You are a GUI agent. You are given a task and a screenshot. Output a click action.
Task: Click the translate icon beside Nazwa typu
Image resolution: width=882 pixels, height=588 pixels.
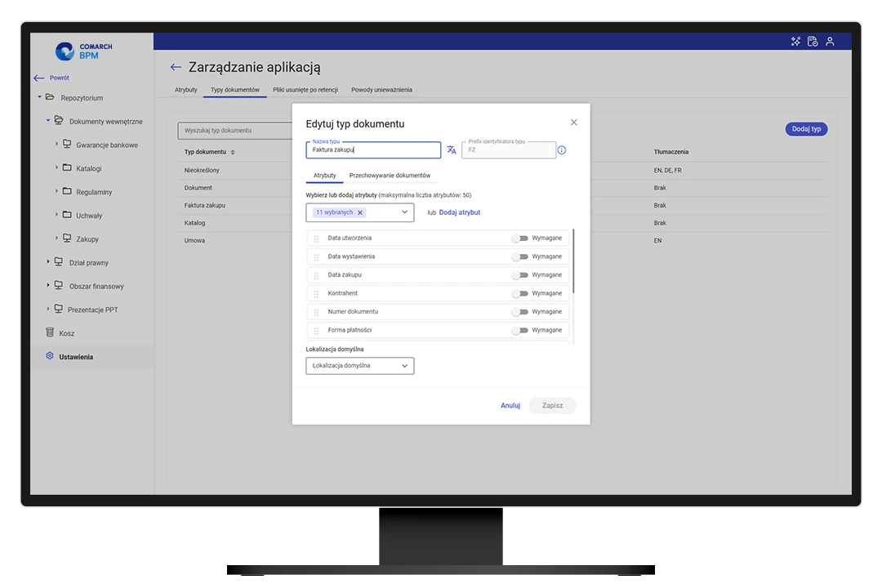tap(451, 150)
